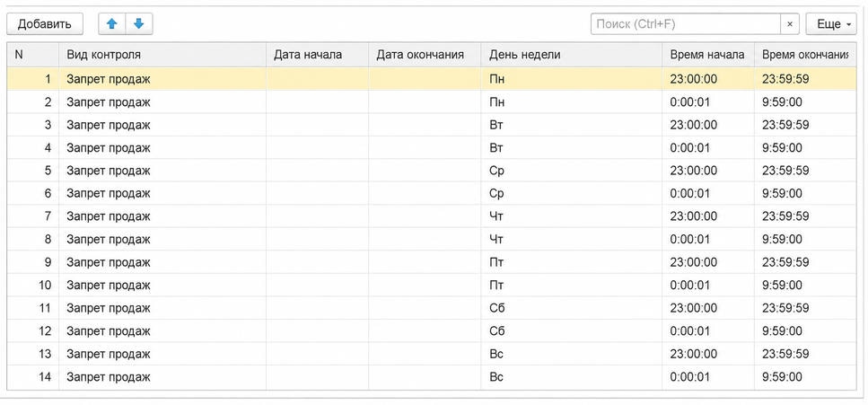Image resolution: width=868 pixels, height=405 pixels.
Task: Click end time 9:59:00 in row 14
Action: 805,377
